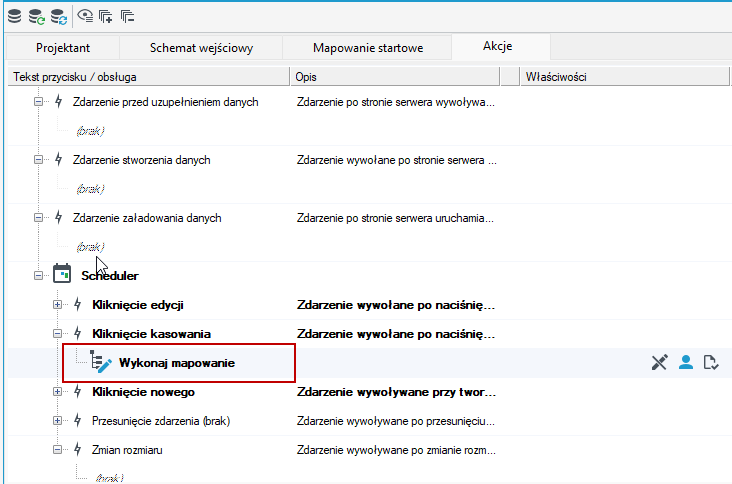The image size is (732, 484).
Task: Click document-check icon on 'Wykonaj mapowanie' row
Action: pyautogui.click(x=711, y=362)
